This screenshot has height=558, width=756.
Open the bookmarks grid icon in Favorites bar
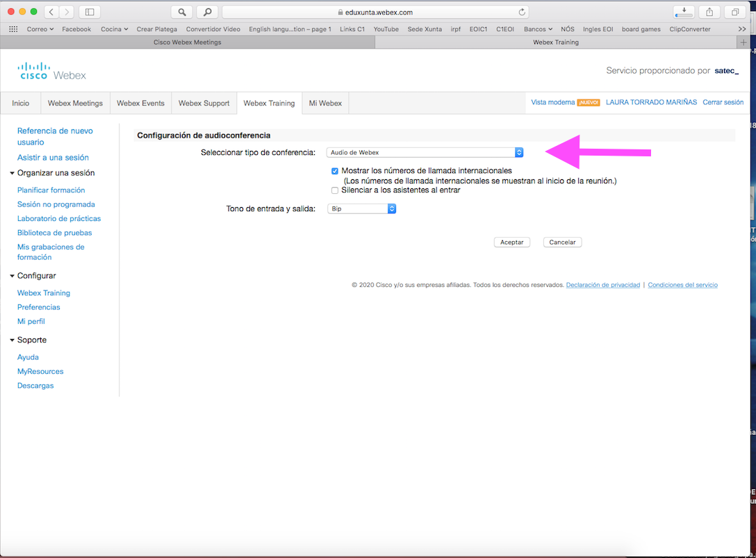[x=13, y=29]
